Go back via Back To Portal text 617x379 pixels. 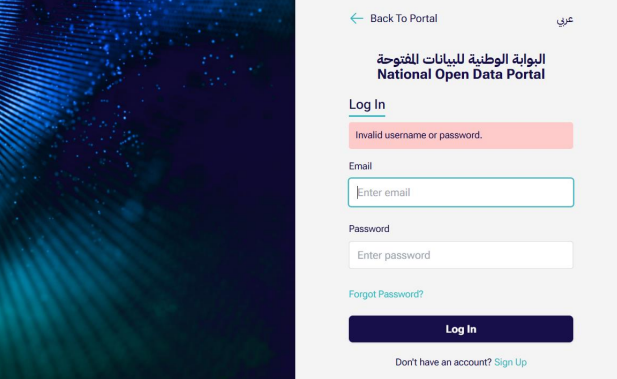tap(404, 18)
